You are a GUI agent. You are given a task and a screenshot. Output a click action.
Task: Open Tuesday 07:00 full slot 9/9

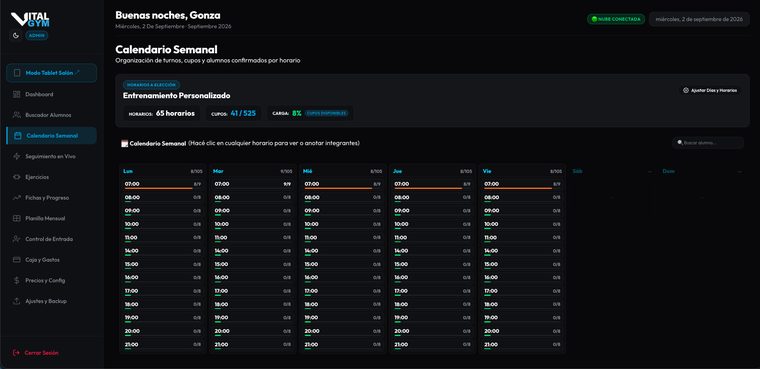pos(253,185)
